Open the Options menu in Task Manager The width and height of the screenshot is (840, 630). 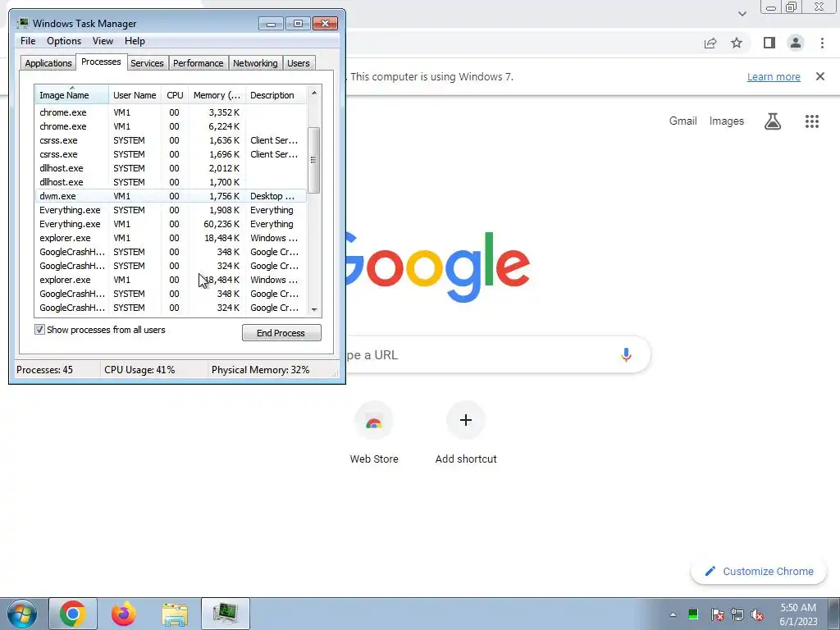[64, 41]
